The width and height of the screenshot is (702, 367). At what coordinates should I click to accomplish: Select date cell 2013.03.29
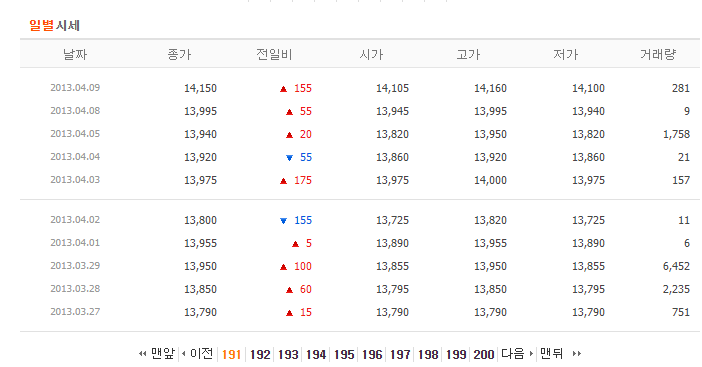[75, 265]
